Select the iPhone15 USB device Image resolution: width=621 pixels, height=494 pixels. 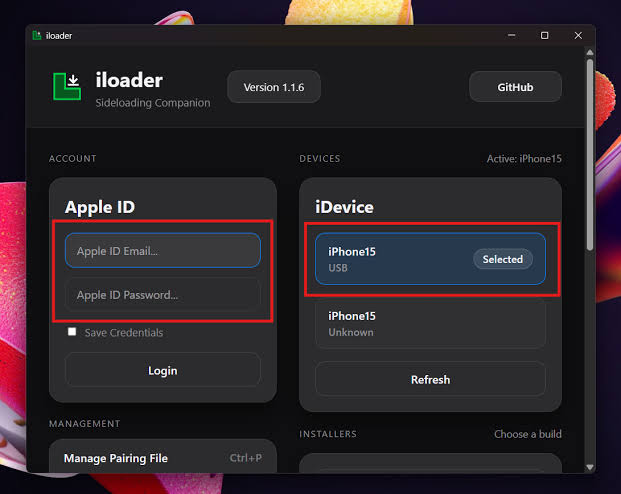coord(430,259)
